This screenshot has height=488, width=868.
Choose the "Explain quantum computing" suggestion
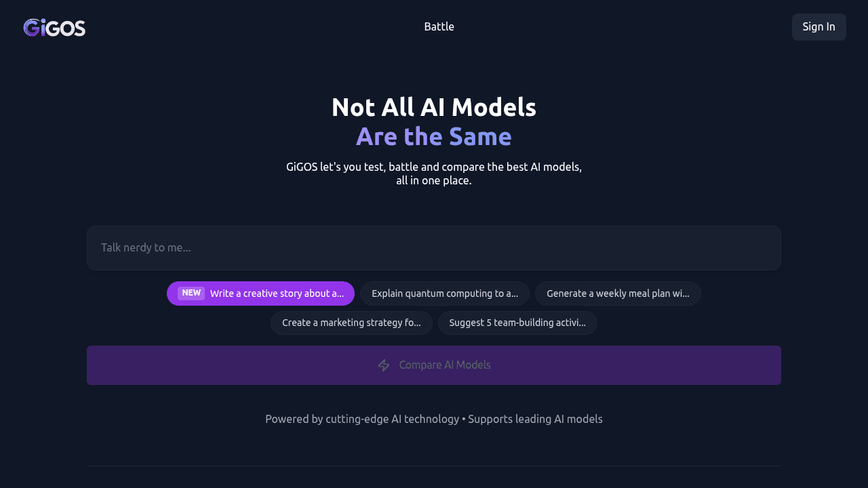(x=445, y=293)
